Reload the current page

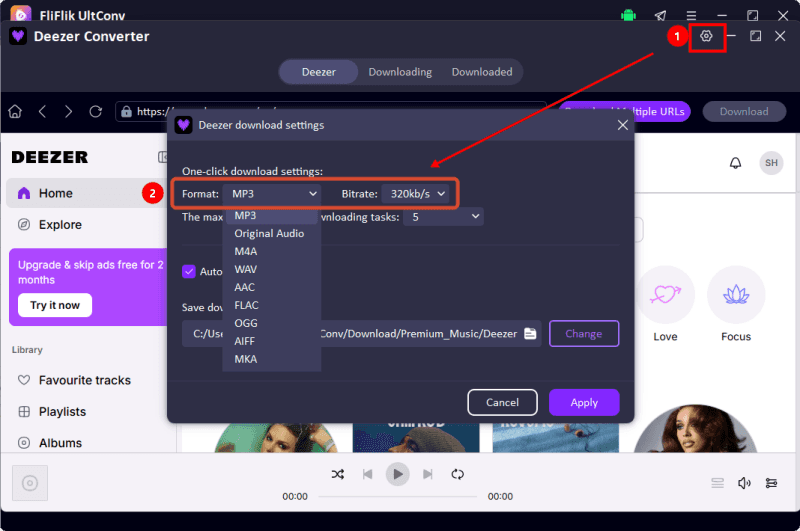95,111
